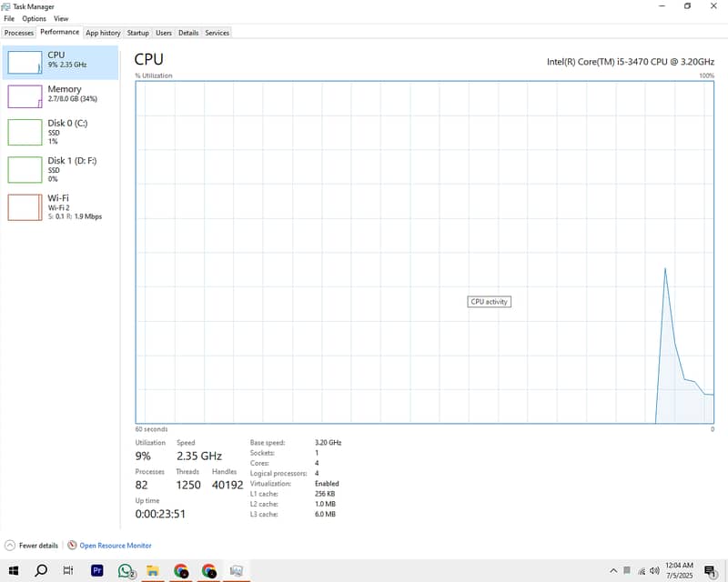Open Disk 0 (C:) performance view
The height and width of the screenshot is (582, 728).
coord(60,132)
